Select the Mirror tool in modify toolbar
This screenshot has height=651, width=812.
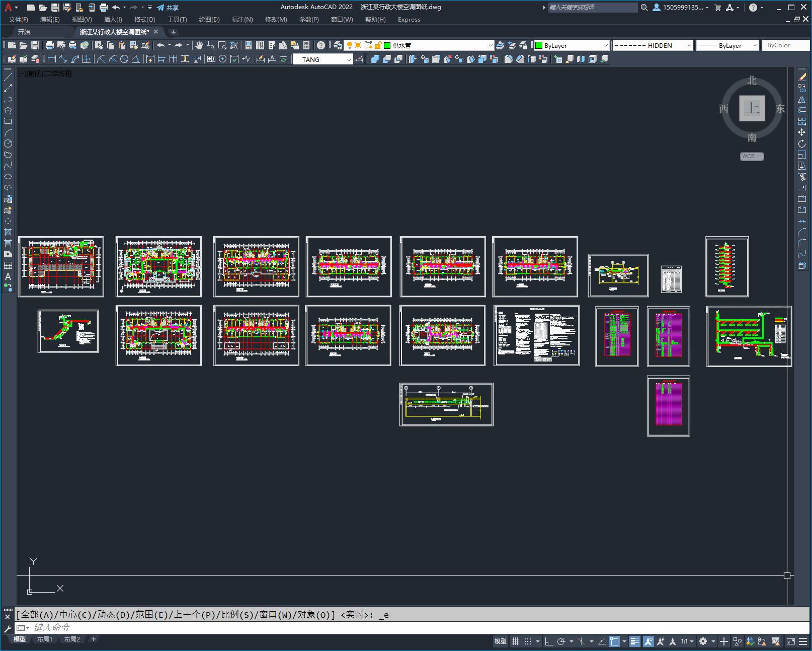point(802,99)
